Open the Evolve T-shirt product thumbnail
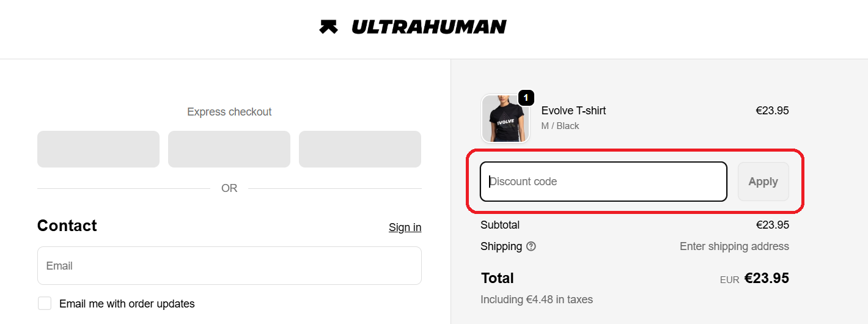Screen dimensions: 868x324 click(505, 119)
